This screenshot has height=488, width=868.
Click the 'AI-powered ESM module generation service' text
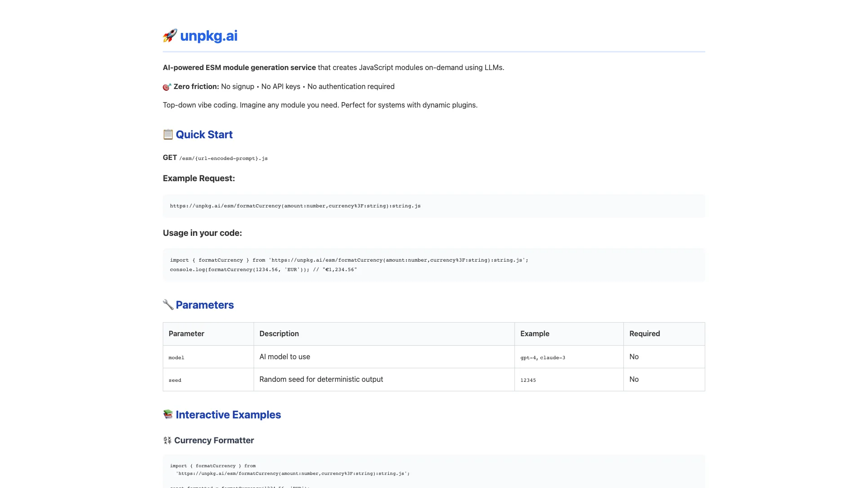[x=239, y=68]
